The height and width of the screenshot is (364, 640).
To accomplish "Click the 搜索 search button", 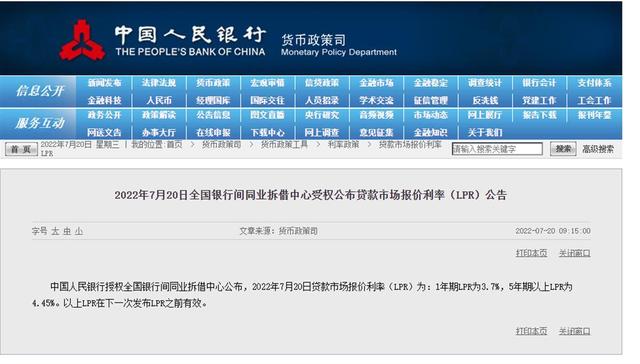I will coord(563,149).
